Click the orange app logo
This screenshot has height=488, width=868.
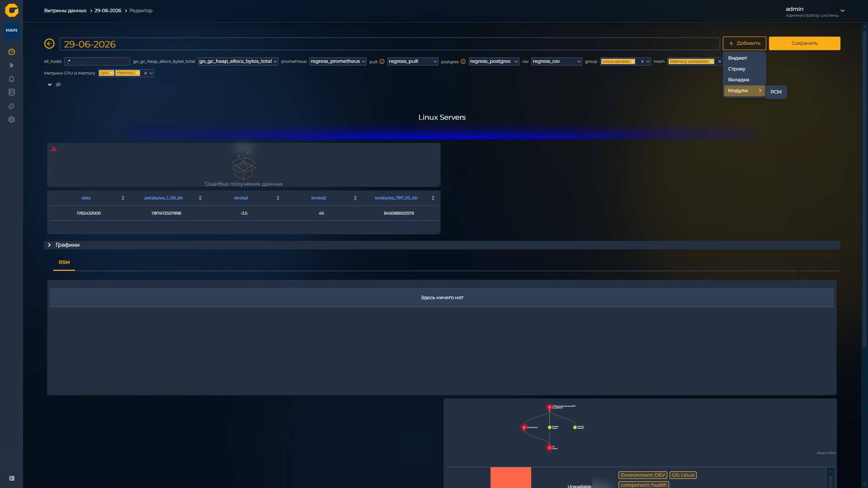12,10
